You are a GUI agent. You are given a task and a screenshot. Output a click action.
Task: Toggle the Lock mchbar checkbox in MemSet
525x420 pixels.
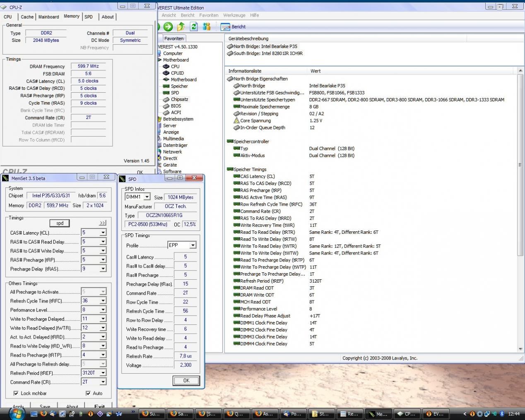[16, 393]
